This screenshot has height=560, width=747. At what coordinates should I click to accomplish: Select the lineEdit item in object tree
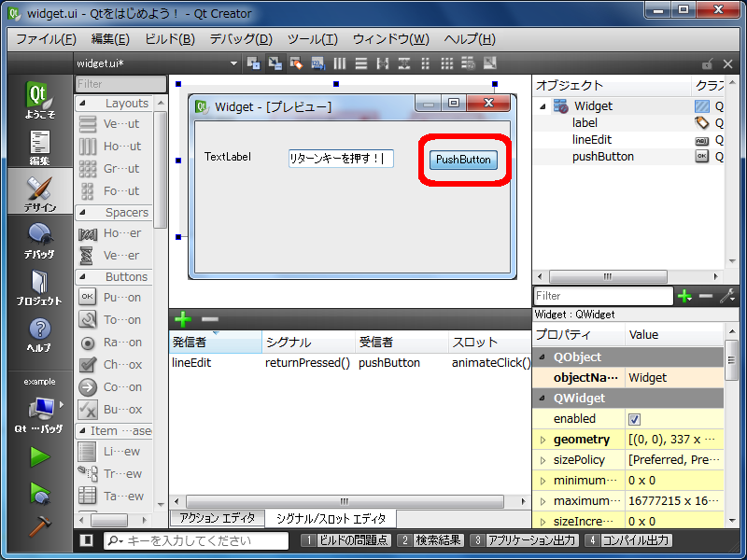591,139
